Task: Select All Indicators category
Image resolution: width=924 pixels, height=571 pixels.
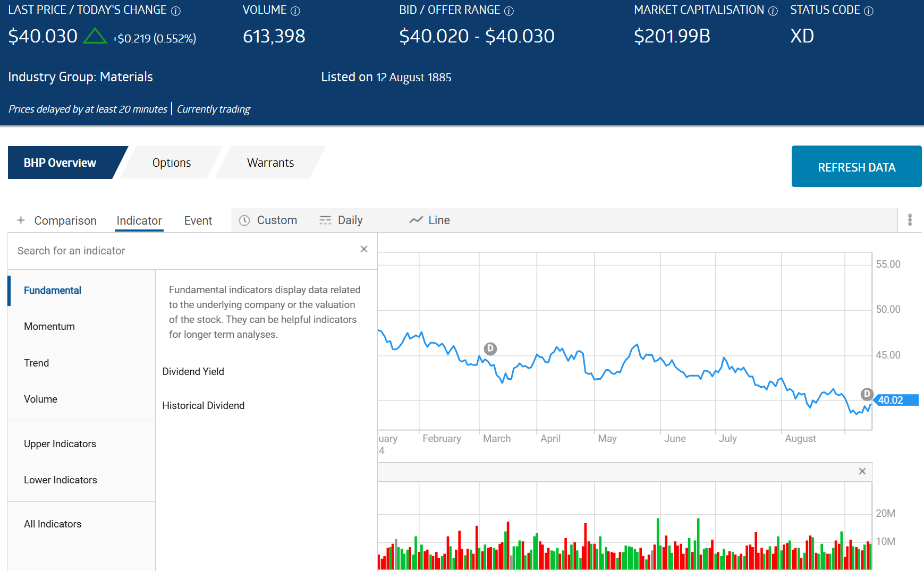Action: [82, 524]
